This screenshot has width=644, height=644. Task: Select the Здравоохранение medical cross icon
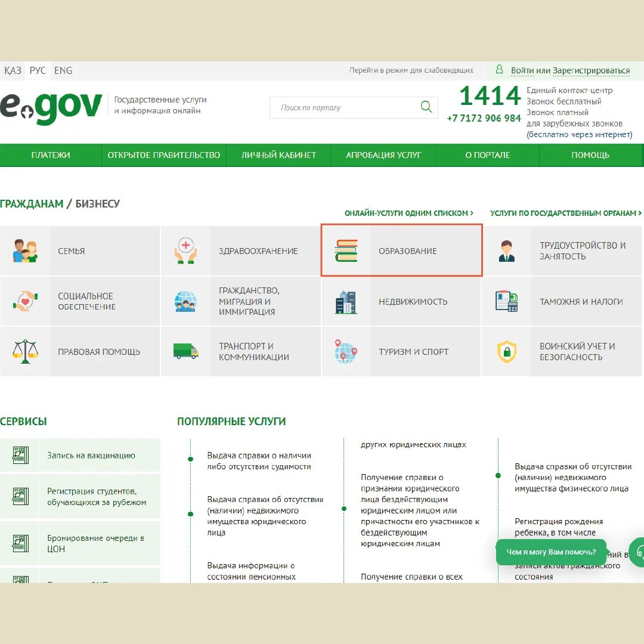click(185, 250)
